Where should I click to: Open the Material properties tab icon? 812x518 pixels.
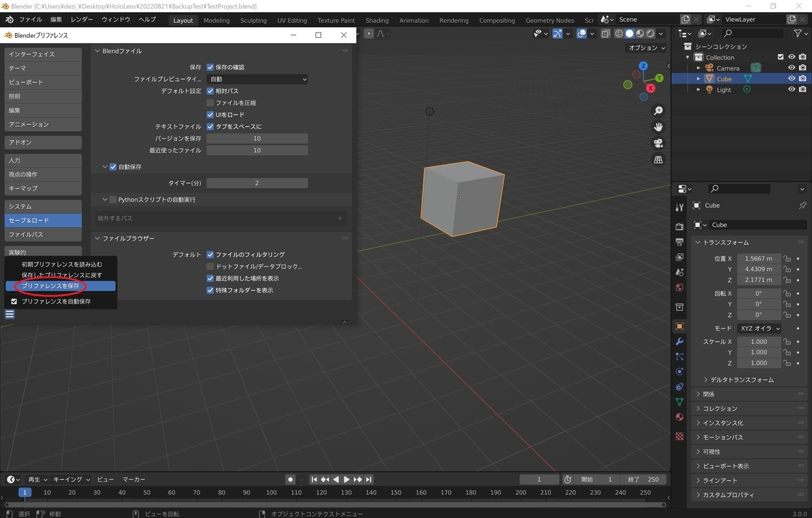pos(679,417)
